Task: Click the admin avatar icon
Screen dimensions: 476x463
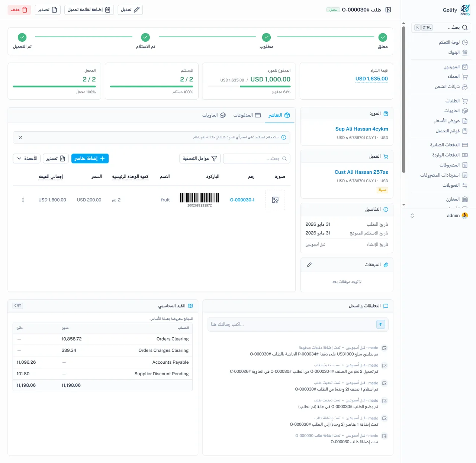Action: tap(465, 216)
